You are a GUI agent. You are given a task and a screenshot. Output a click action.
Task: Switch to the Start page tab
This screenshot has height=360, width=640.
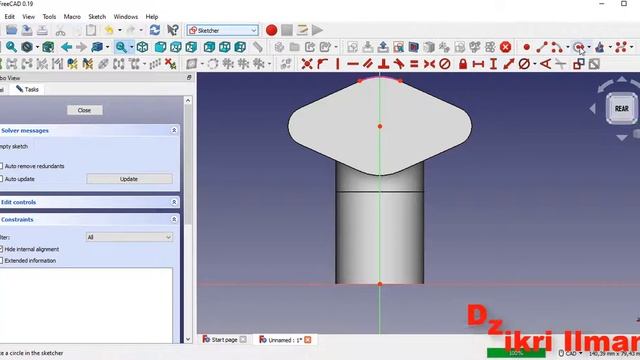tap(224, 340)
